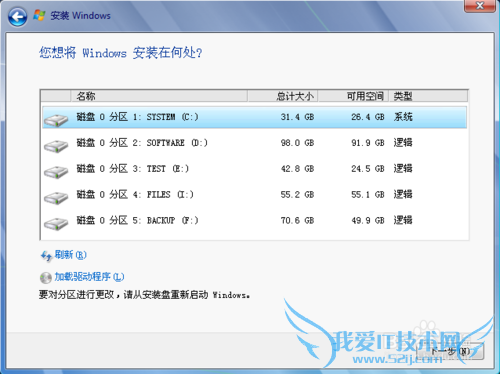This screenshot has height=374, width=500.
Task: Click the 逻辑 type cell of TEST row
Action: click(403, 169)
